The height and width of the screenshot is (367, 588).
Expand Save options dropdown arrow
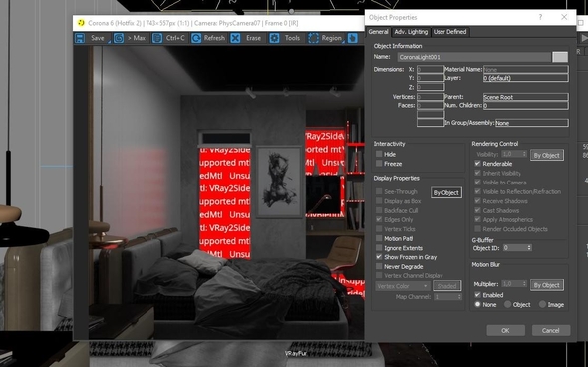coord(109,41)
